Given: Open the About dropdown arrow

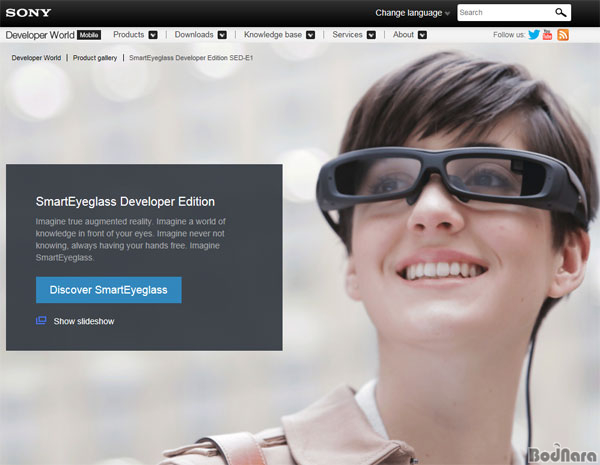Looking at the screenshot, I should click(x=422, y=35).
